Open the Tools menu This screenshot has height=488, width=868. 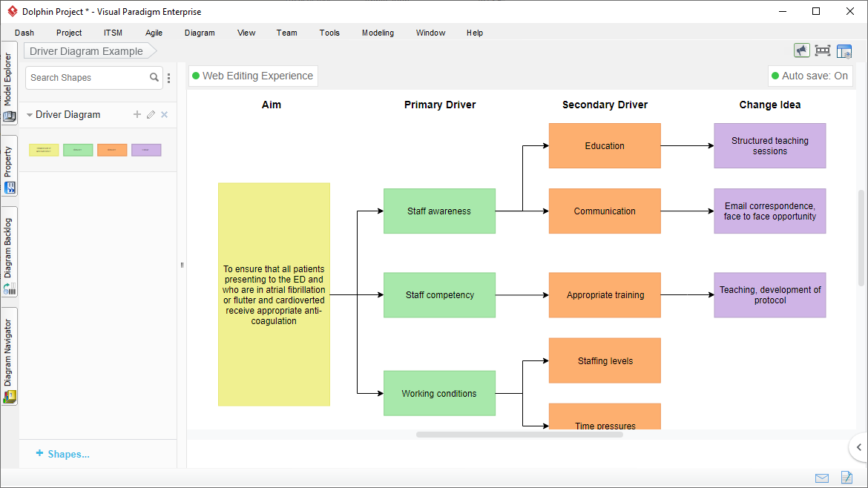coord(329,33)
